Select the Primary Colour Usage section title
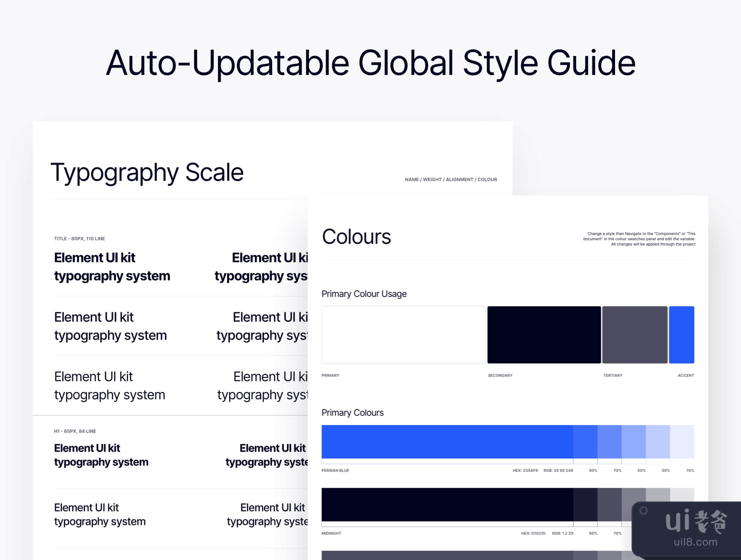Screen dimensions: 741x560 coord(364,294)
